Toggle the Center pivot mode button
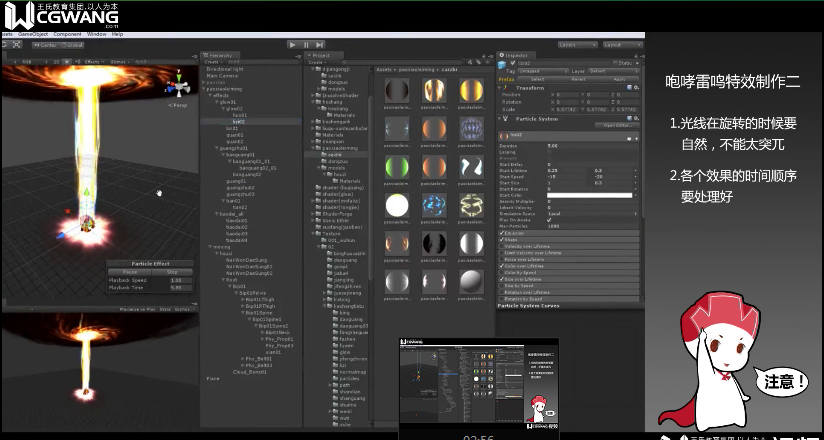Screen dimensions: 824x440 click(x=46, y=45)
